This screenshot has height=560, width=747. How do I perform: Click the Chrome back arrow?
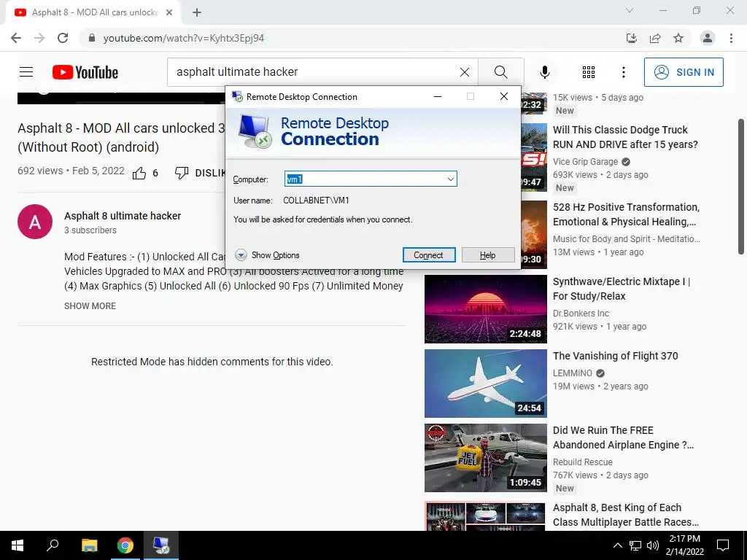tap(16, 38)
